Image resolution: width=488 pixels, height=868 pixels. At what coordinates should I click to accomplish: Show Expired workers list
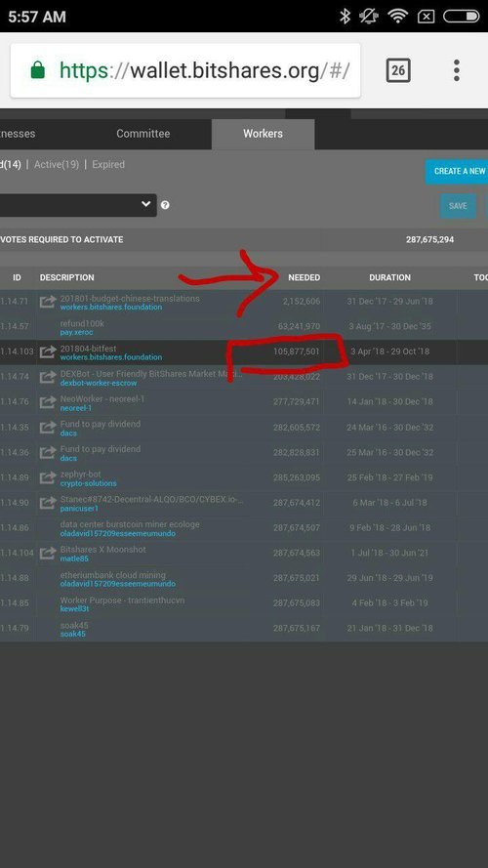click(x=108, y=164)
